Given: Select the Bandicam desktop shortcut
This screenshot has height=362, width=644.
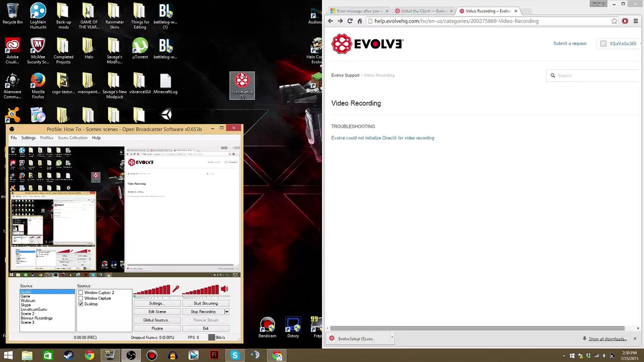Looking at the screenshot, I should tap(267, 328).
